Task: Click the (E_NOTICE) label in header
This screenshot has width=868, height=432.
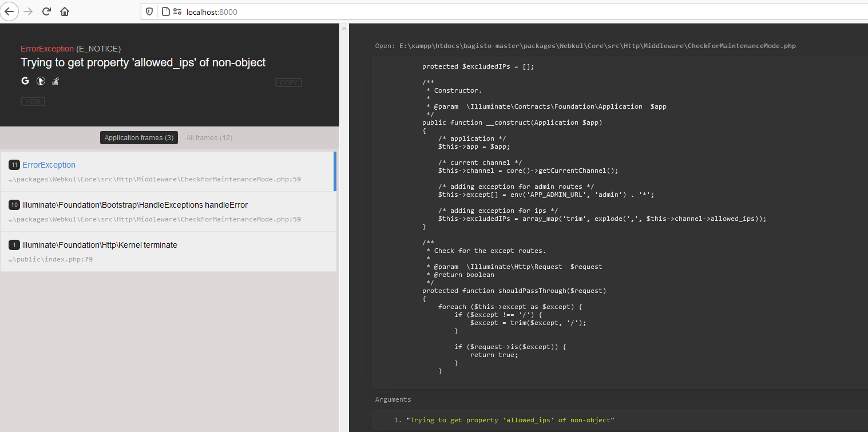Action: point(98,49)
